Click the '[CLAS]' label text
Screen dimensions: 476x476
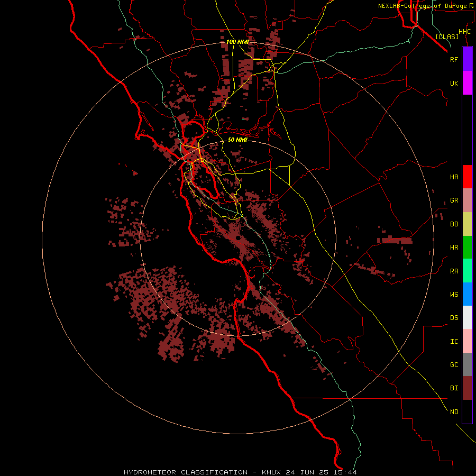tap(447, 36)
